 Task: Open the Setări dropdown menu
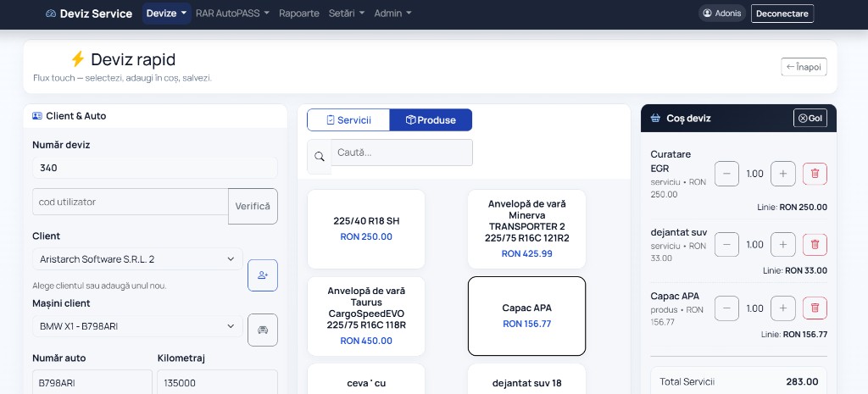coord(347,14)
